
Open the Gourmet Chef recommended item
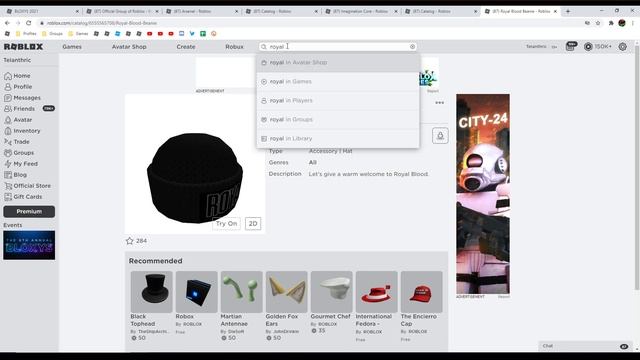coord(331,302)
